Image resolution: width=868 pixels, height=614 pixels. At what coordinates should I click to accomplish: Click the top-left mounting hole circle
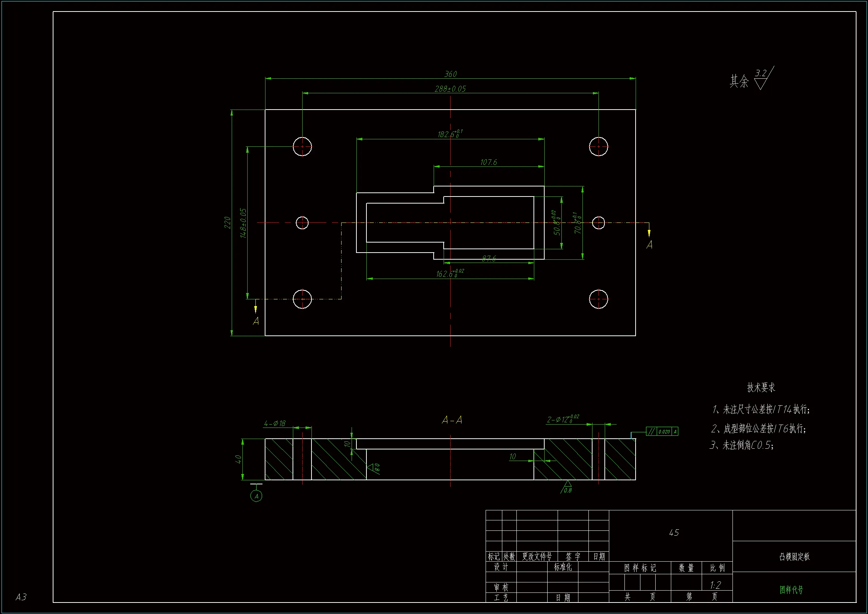pos(302,146)
